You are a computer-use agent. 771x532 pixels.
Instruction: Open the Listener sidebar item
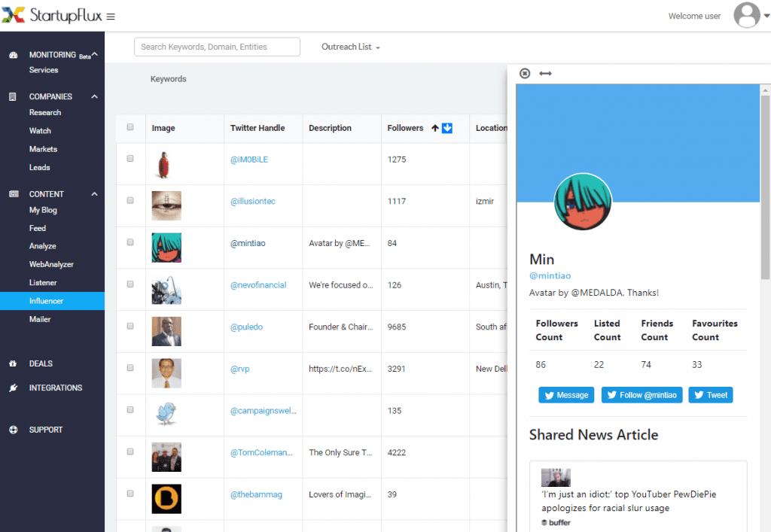pos(43,283)
